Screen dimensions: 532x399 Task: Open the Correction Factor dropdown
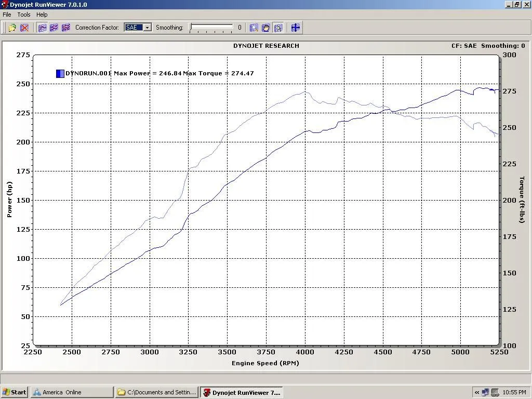(x=148, y=28)
